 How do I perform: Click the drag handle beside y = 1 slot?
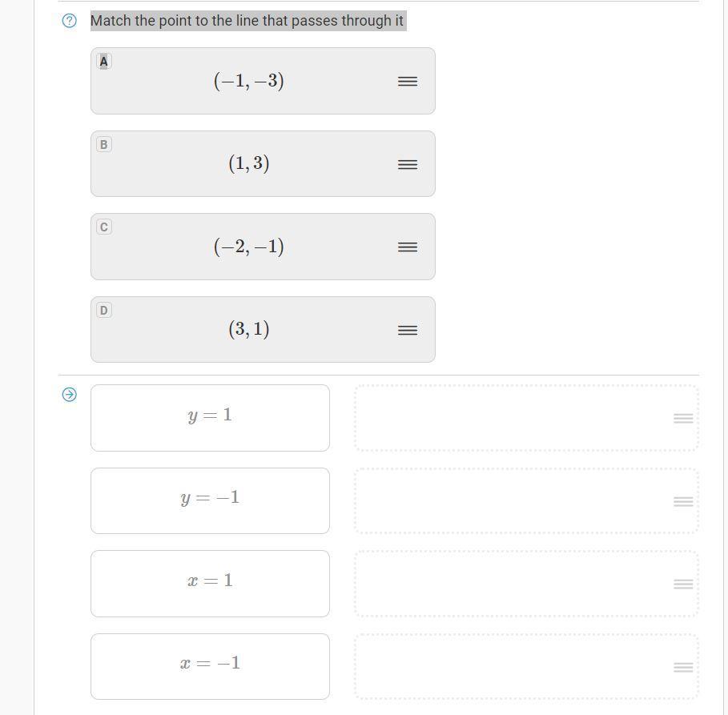pyautogui.click(x=682, y=419)
